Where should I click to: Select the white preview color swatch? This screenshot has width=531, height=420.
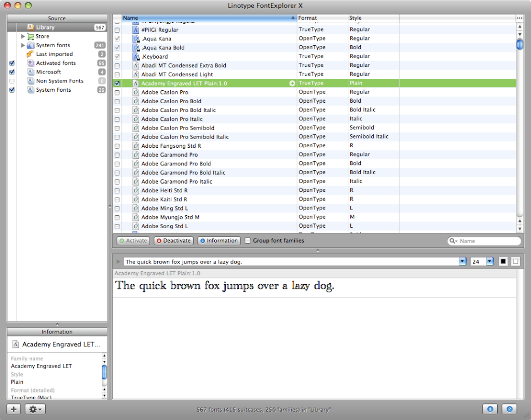coord(515,261)
